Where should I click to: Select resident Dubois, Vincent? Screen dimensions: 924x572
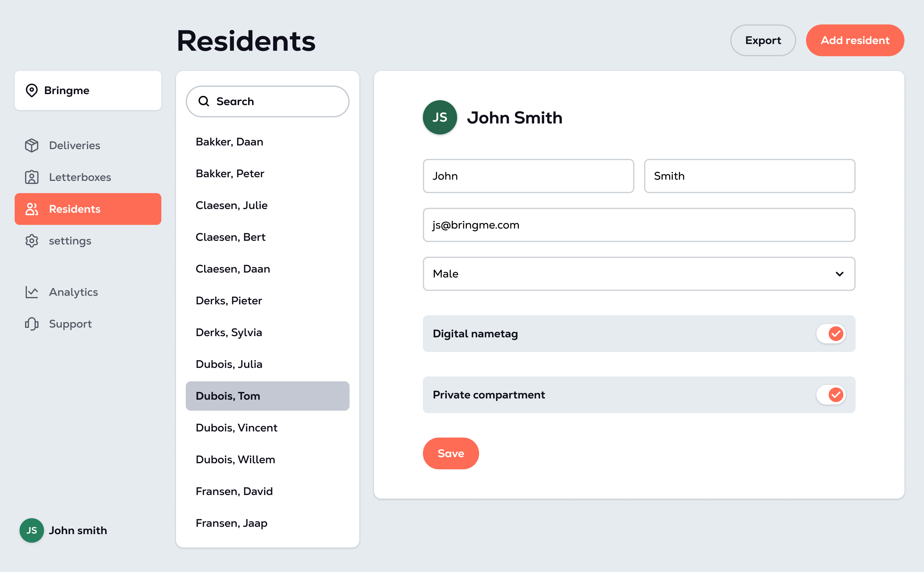tap(267, 427)
